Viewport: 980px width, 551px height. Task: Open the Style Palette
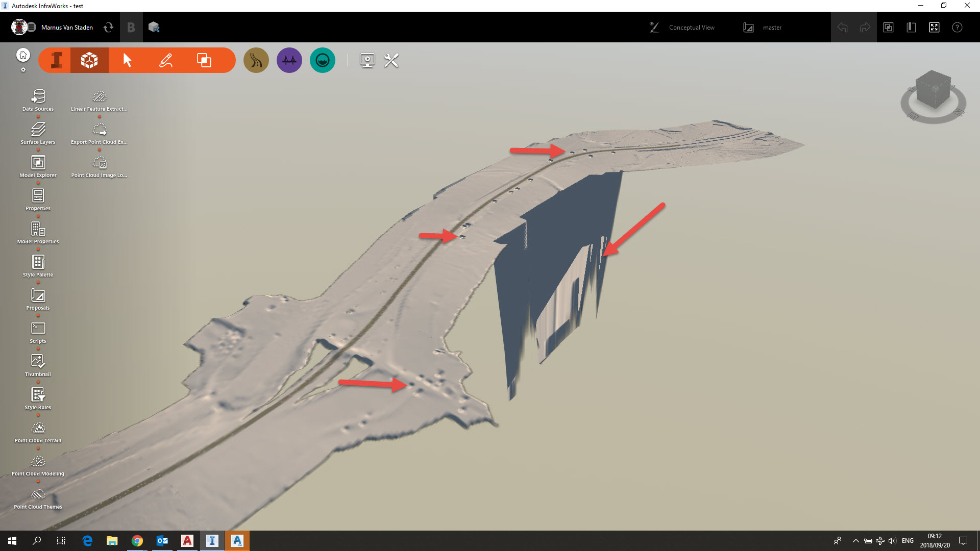point(38,262)
